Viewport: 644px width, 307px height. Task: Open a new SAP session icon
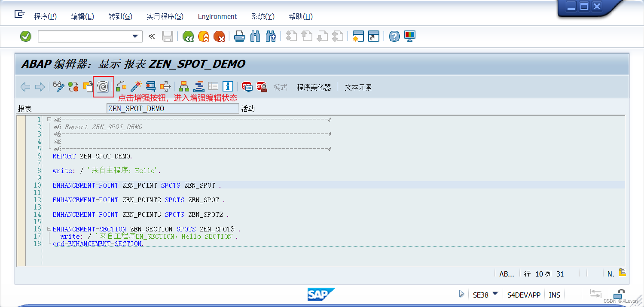pos(358,36)
